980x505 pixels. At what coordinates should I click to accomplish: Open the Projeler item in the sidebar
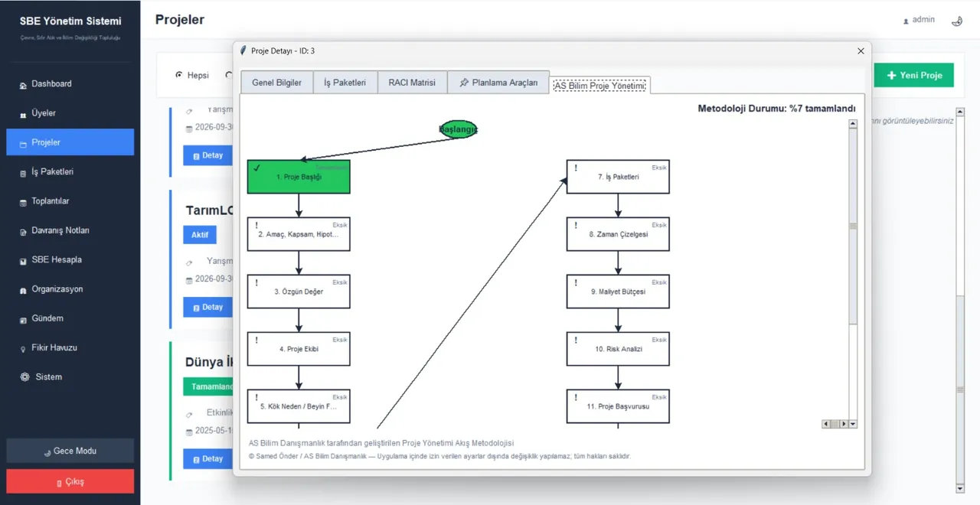tap(70, 142)
